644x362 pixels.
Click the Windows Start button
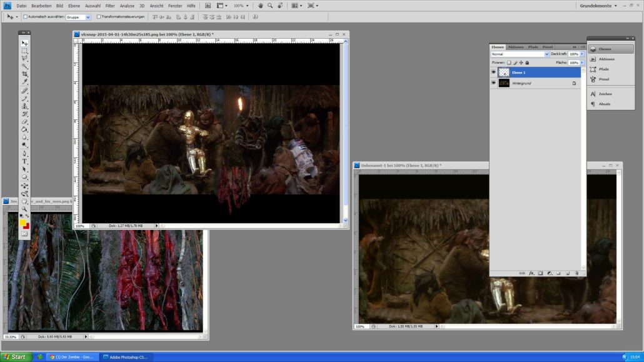tap(15, 357)
